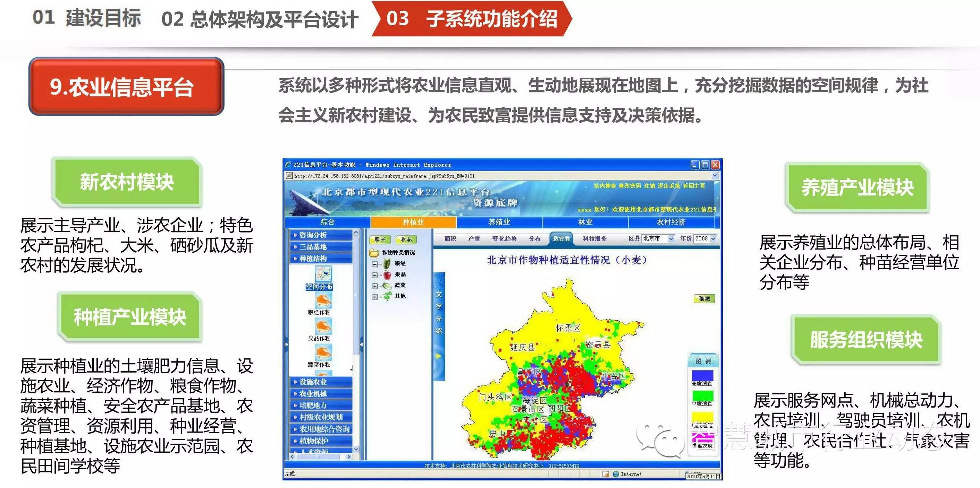Open the 年份 2008 dropdown
This screenshot has width=980, height=488.
[713, 239]
